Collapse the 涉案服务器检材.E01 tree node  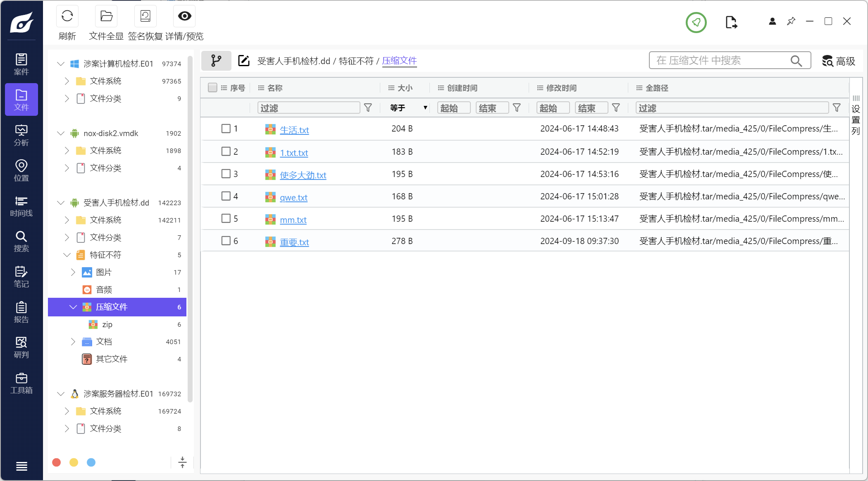(x=61, y=394)
